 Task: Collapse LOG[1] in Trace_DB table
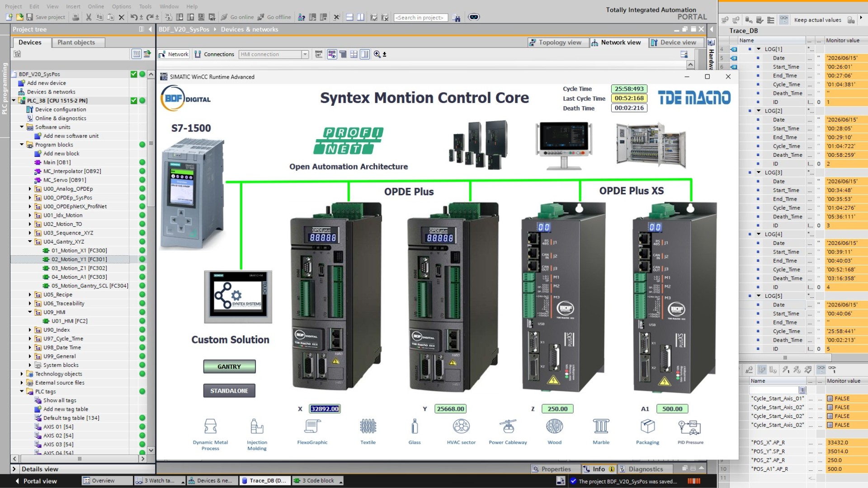click(759, 49)
